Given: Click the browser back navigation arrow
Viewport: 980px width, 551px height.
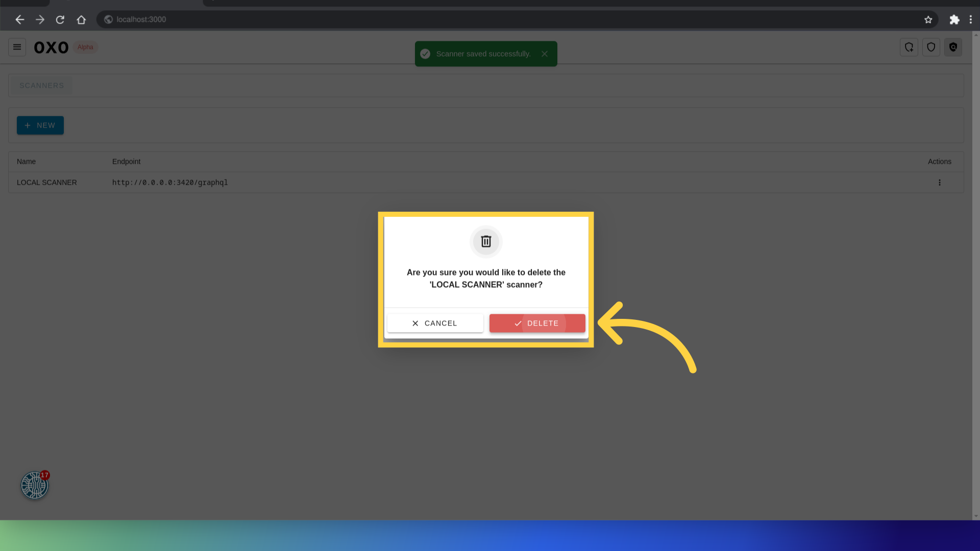Looking at the screenshot, I should (19, 19).
